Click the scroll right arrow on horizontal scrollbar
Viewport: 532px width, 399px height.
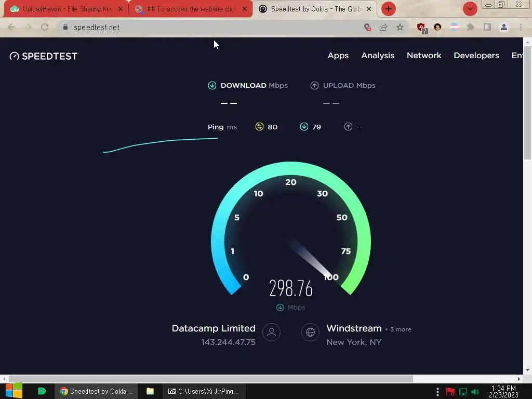tap(519, 379)
